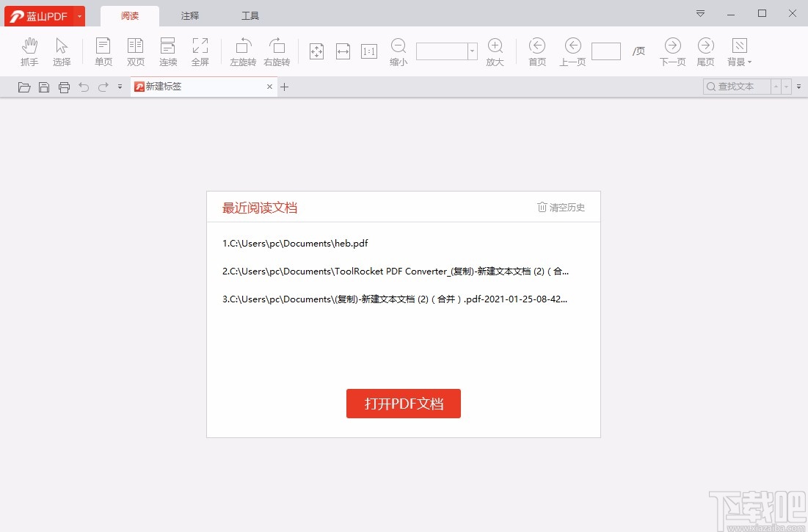Expand the 蓝山PDF app menu arrow
The image size is (808, 532).
click(79, 15)
